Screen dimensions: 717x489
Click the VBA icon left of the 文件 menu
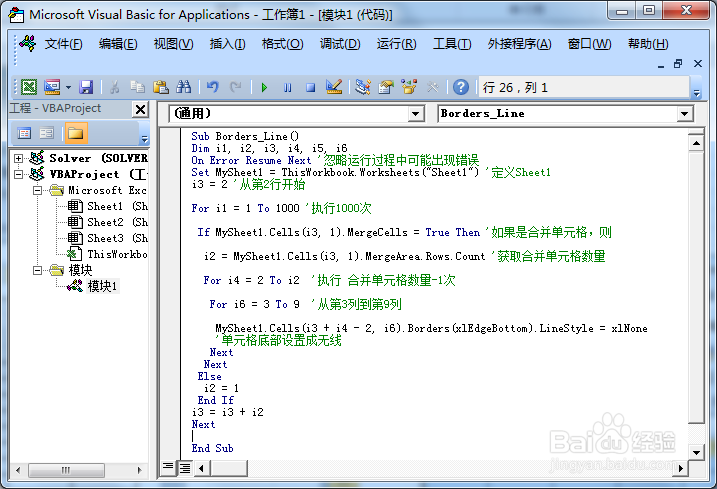click(28, 44)
